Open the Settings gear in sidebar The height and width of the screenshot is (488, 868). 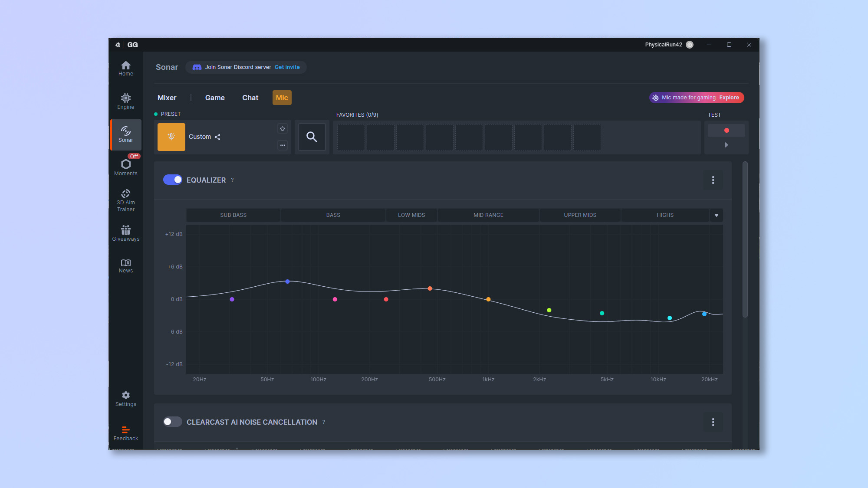(x=125, y=398)
